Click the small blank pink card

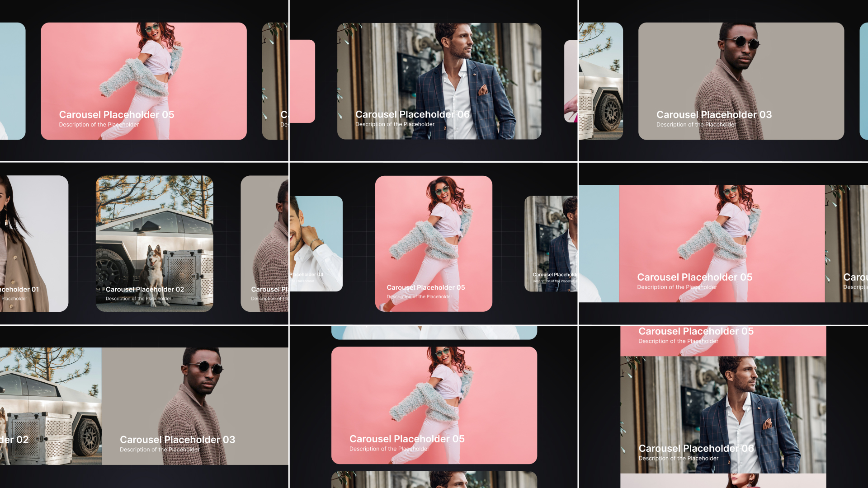pyautogui.click(x=302, y=81)
